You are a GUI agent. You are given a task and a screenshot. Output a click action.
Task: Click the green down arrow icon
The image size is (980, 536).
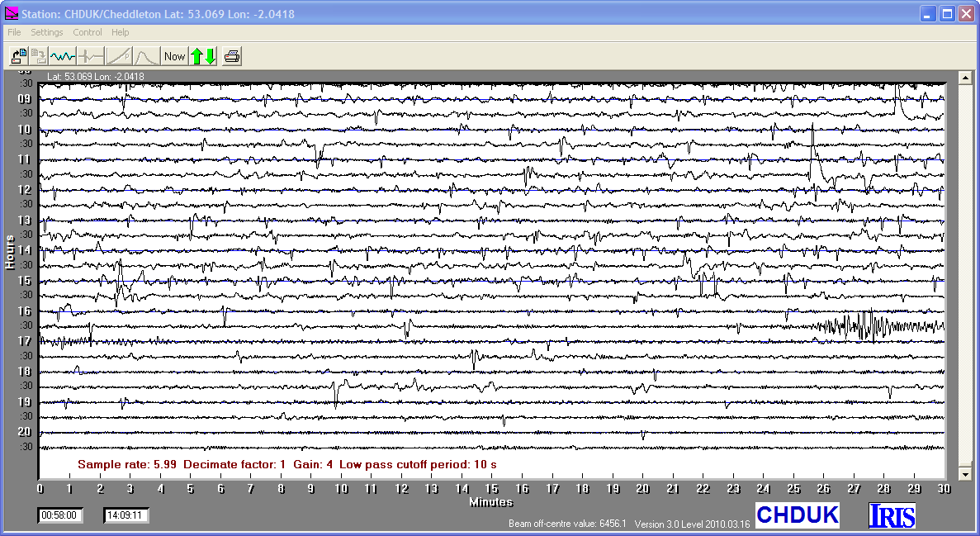pos(211,56)
